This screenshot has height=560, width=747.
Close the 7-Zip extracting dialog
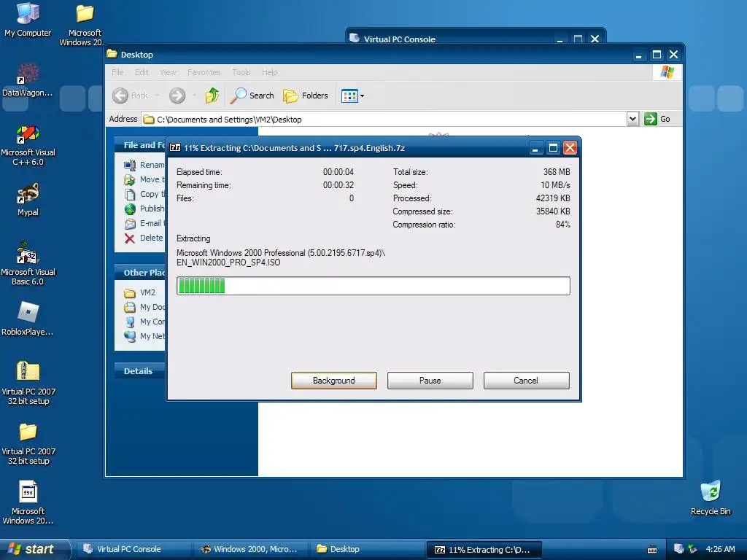[570, 148]
